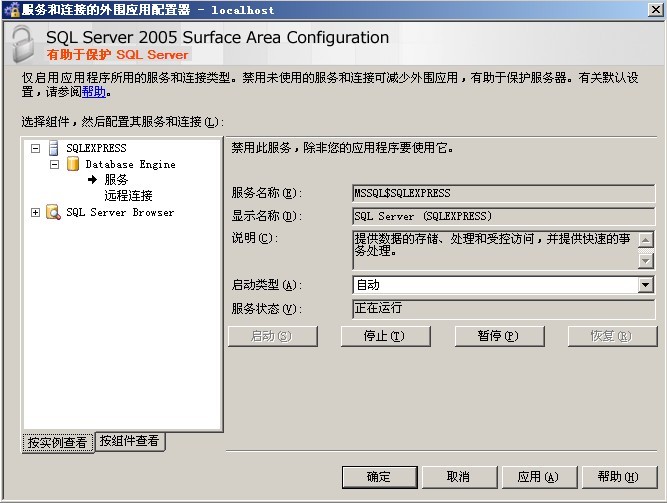Viewport: 667px width, 503px height.
Task: Click the 显示名称 field SQL Server (SQLEXPRESS)
Action: [504, 216]
